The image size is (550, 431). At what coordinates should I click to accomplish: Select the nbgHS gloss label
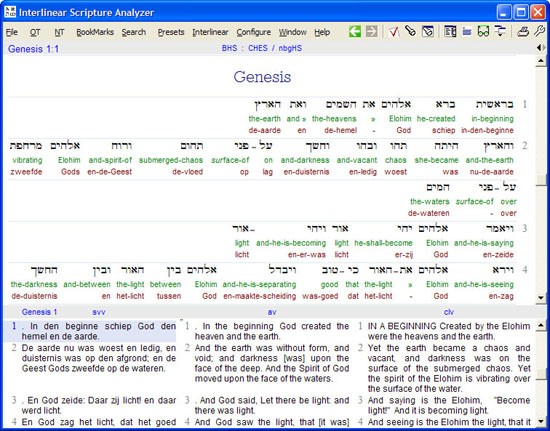(290, 48)
